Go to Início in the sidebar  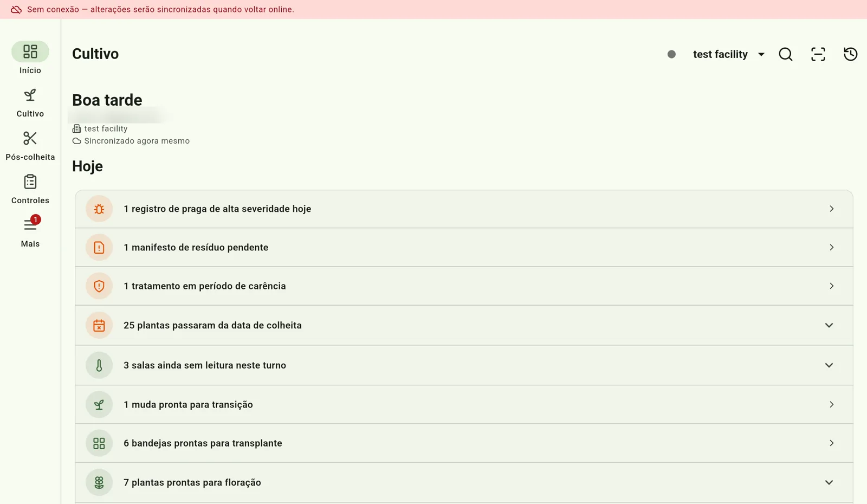click(x=30, y=58)
